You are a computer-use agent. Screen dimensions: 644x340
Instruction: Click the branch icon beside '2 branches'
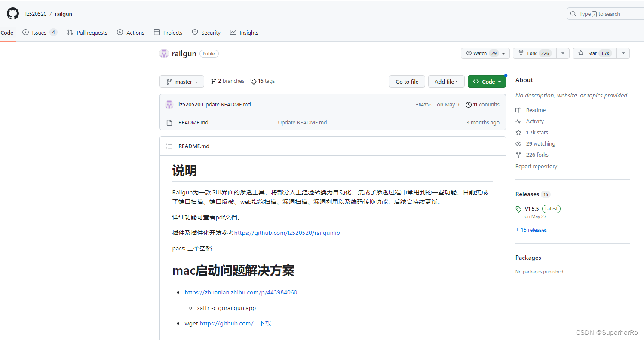[214, 81]
